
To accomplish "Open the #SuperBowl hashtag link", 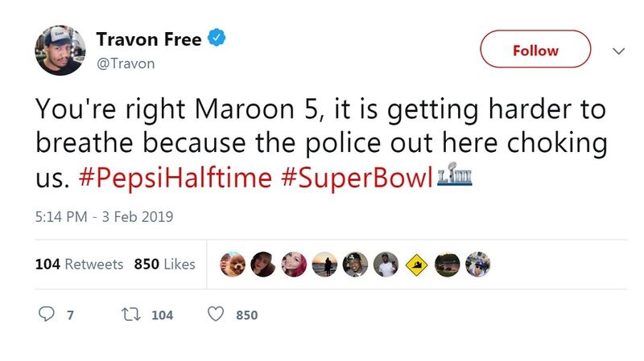I will pos(357,178).
